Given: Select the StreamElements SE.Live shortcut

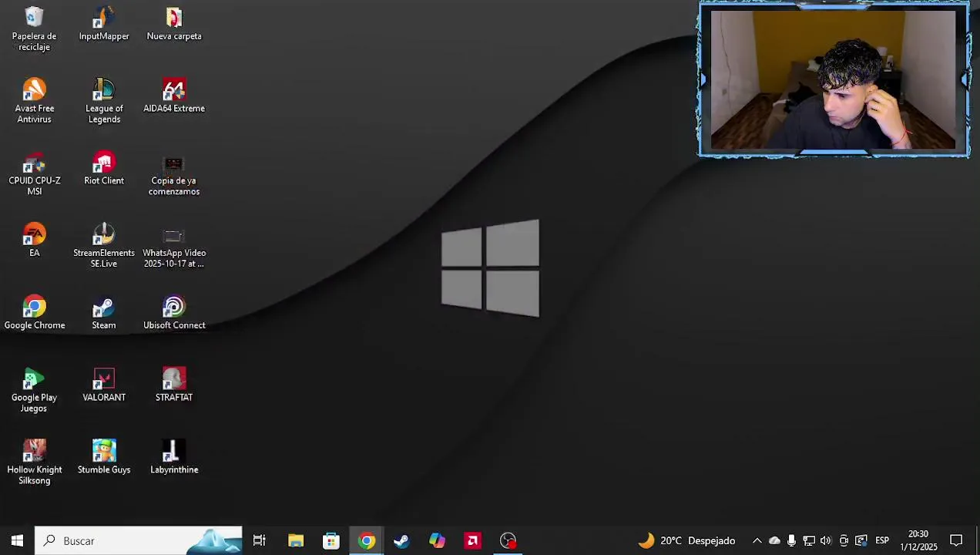Looking at the screenshot, I should (104, 245).
